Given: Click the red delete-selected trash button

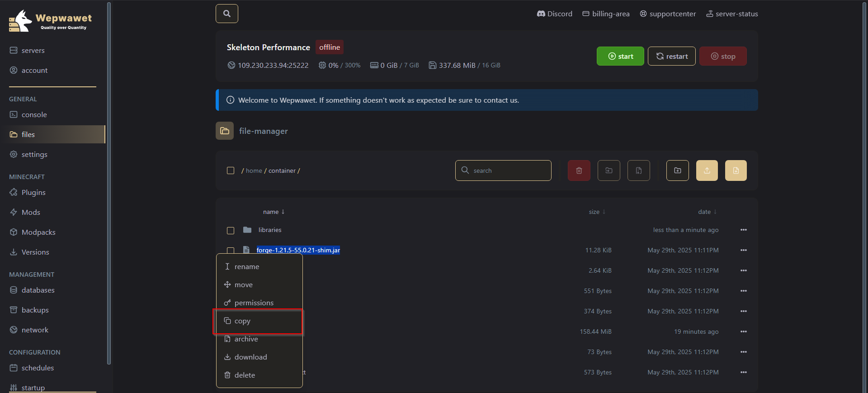Looking at the screenshot, I should click(579, 170).
